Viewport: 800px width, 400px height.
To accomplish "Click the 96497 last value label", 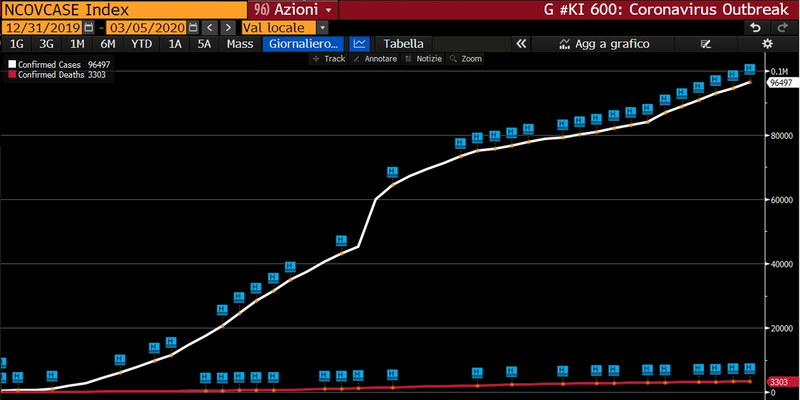I will tap(781, 83).
